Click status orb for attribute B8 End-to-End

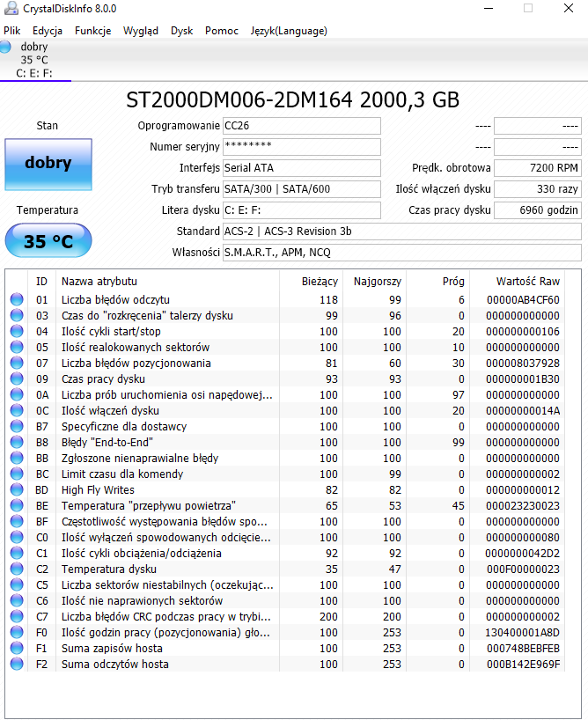point(17,442)
